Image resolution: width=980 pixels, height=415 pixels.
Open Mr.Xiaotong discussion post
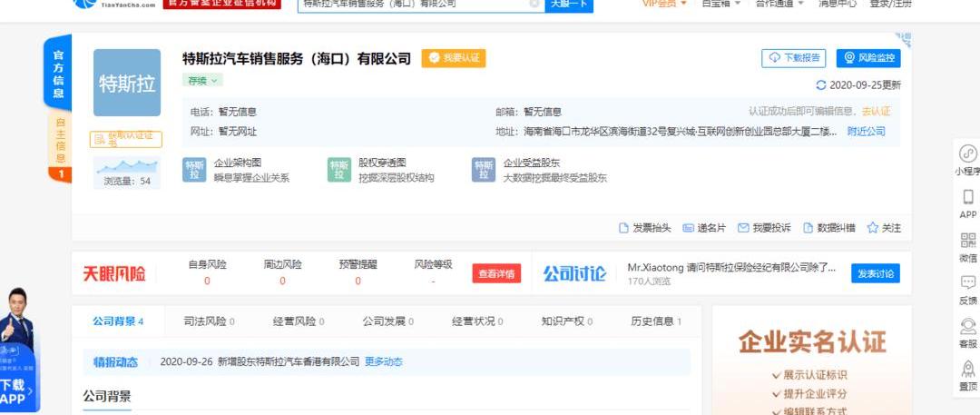[731, 268]
